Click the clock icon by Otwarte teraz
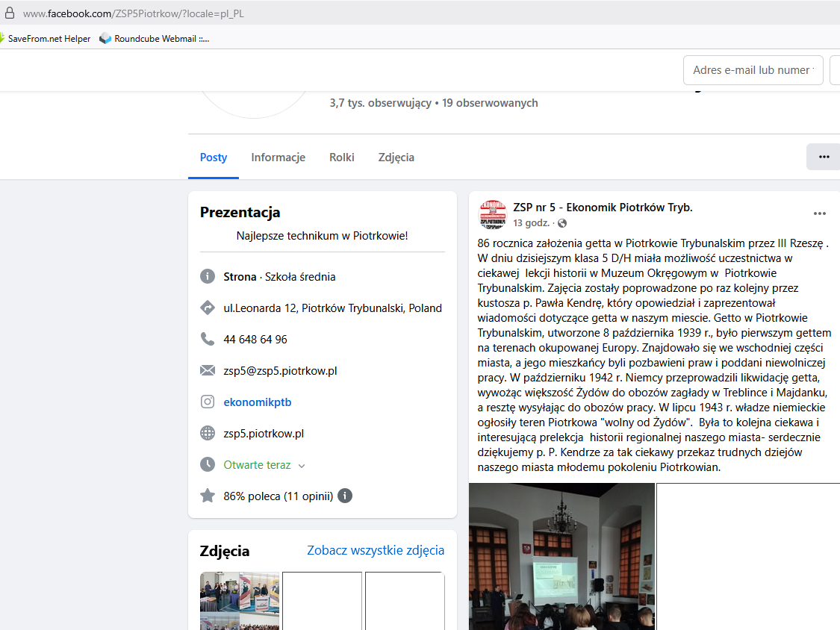The height and width of the screenshot is (630, 840). (208, 465)
